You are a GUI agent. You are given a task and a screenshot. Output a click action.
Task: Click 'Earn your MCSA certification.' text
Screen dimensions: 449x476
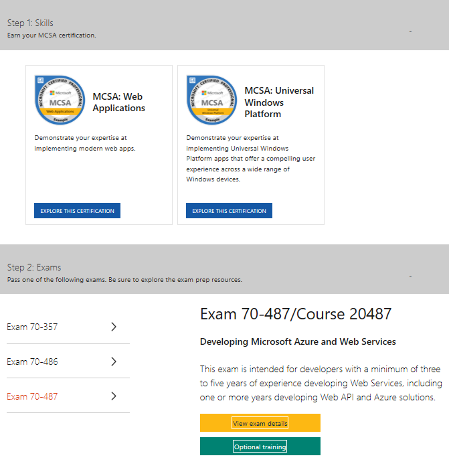[52, 35]
